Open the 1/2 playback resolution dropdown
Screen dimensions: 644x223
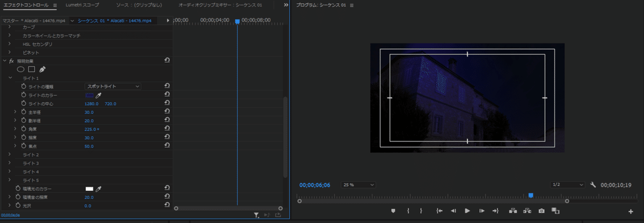point(567,184)
